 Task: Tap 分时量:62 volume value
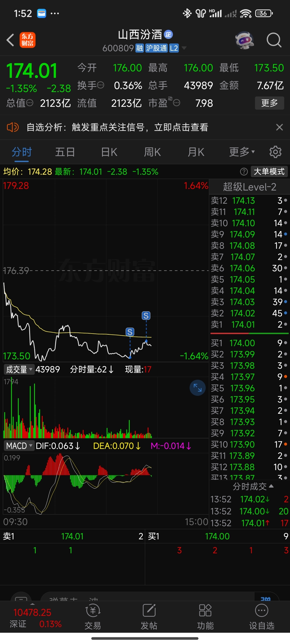[92, 369]
